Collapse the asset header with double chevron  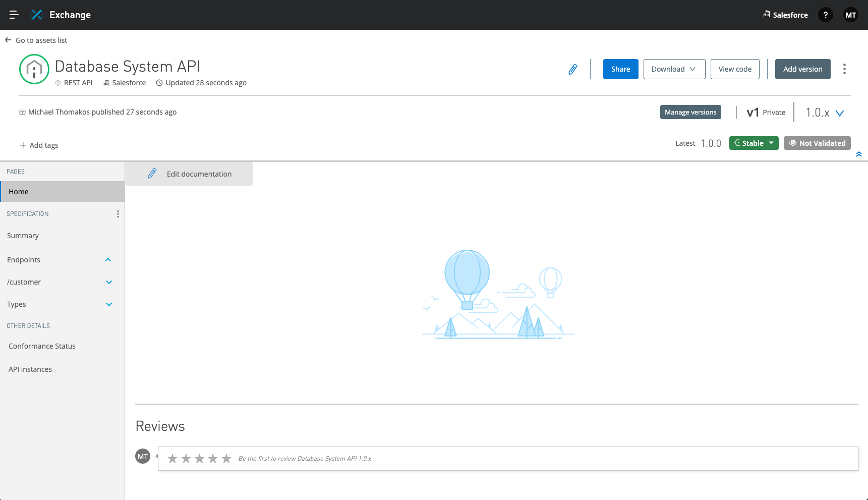click(x=858, y=154)
